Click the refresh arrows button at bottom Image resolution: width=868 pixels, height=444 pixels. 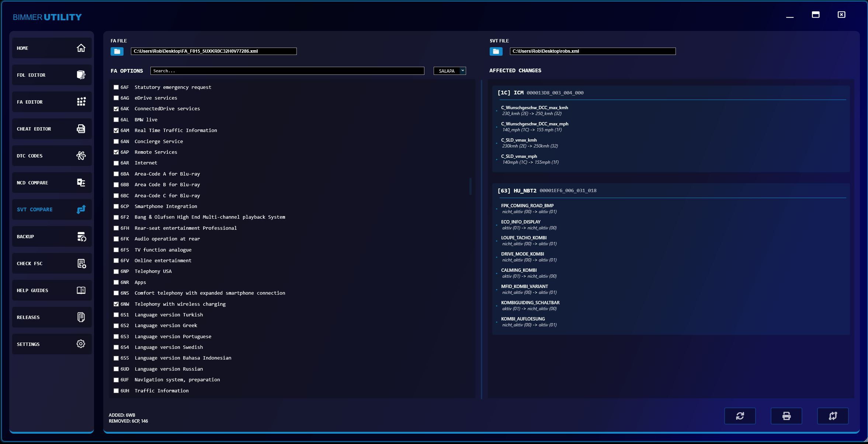(740, 416)
